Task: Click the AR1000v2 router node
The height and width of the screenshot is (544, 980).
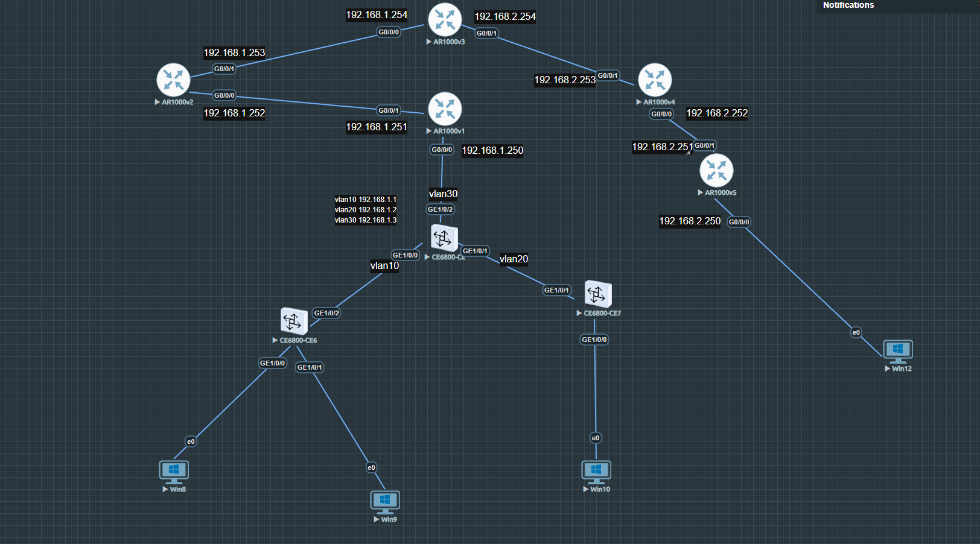Action: [173, 80]
